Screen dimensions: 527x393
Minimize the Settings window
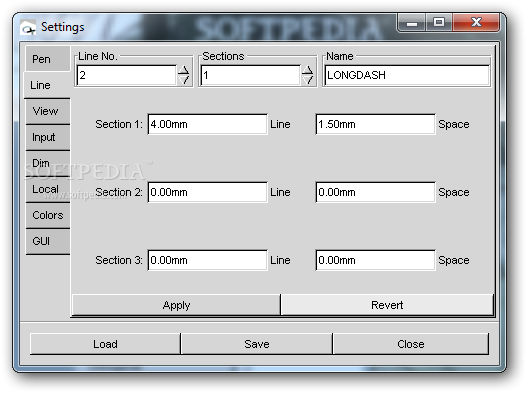click(412, 23)
